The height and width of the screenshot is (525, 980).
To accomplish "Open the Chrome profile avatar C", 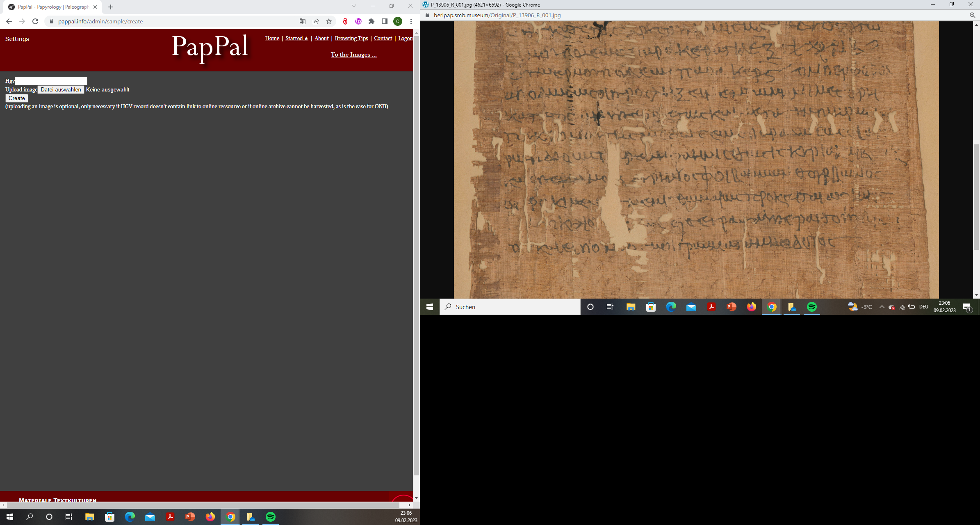I will point(398,21).
